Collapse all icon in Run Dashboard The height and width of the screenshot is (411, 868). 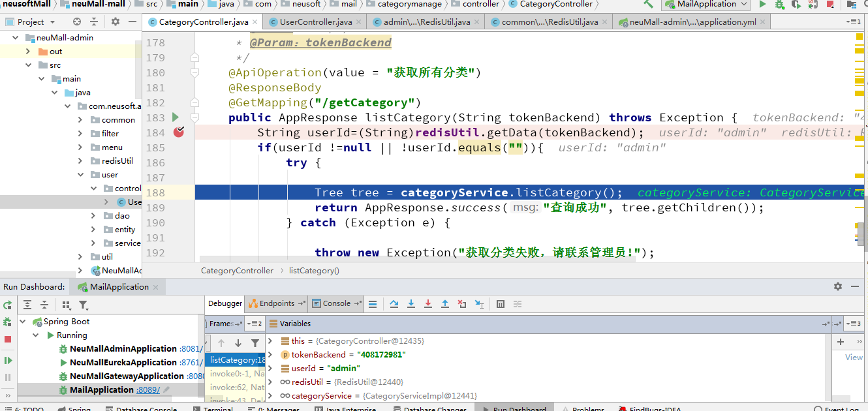pos(44,305)
